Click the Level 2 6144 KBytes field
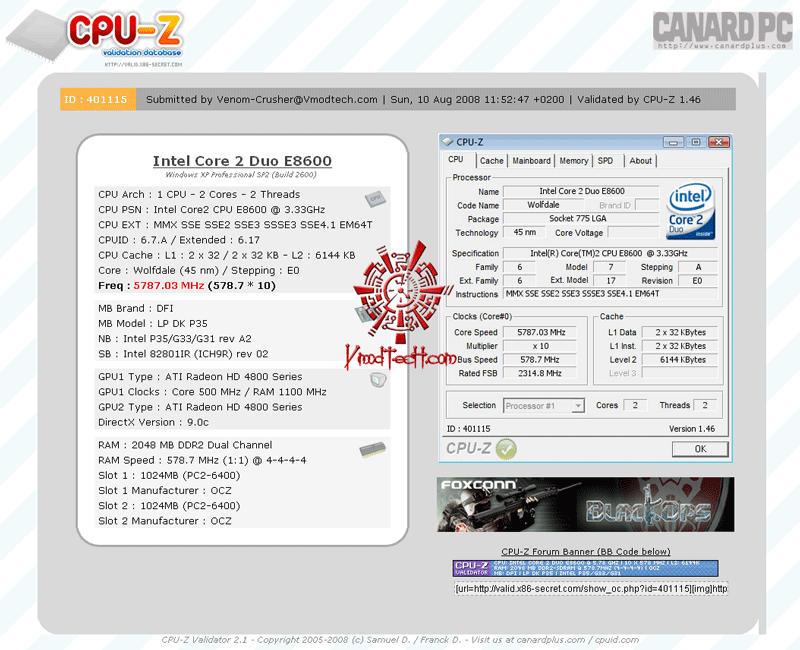Image resolution: width=800 pixels, height=650 pixels. pyautogui.click(x=680, y=360)
